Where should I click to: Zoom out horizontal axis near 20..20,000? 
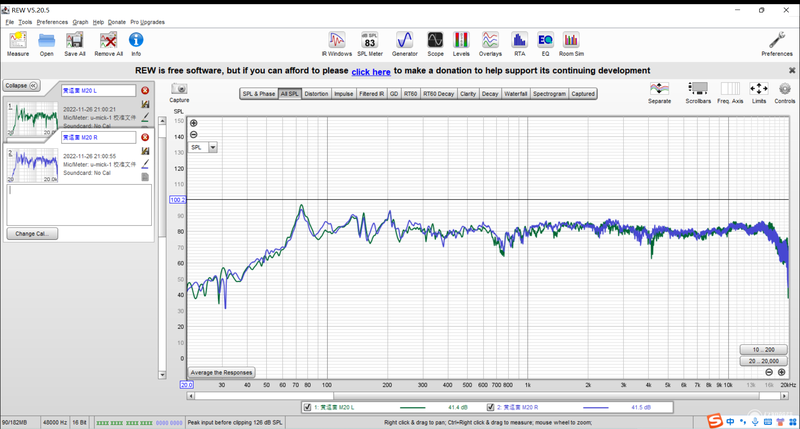tap(769, 372)
